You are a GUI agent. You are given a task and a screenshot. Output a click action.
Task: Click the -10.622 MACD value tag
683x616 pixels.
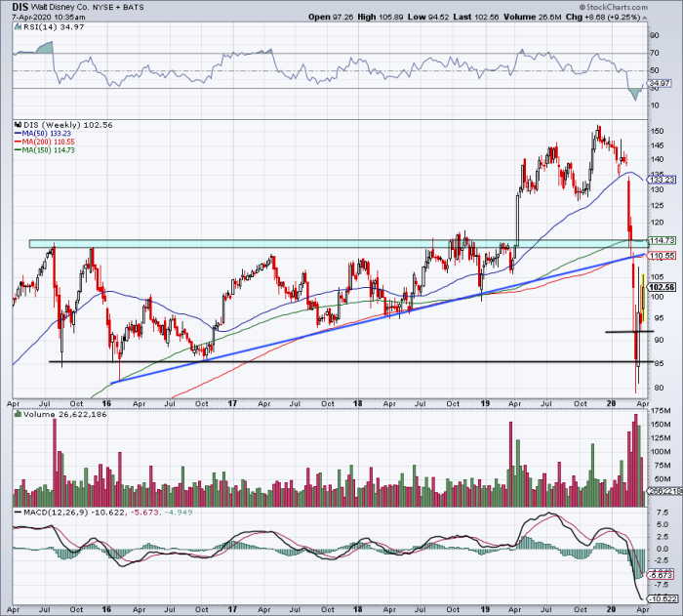click(663, 599)
